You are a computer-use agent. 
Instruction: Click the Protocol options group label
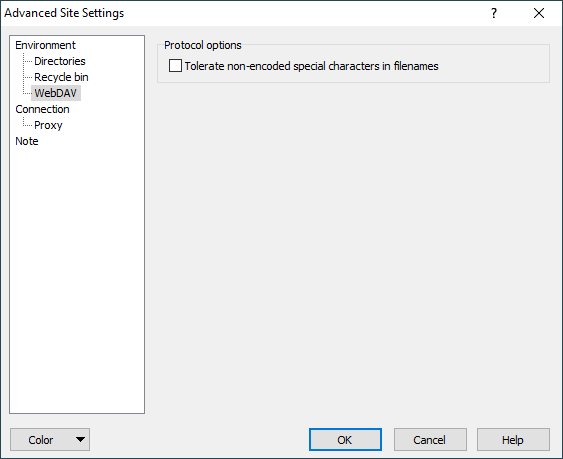203,45
